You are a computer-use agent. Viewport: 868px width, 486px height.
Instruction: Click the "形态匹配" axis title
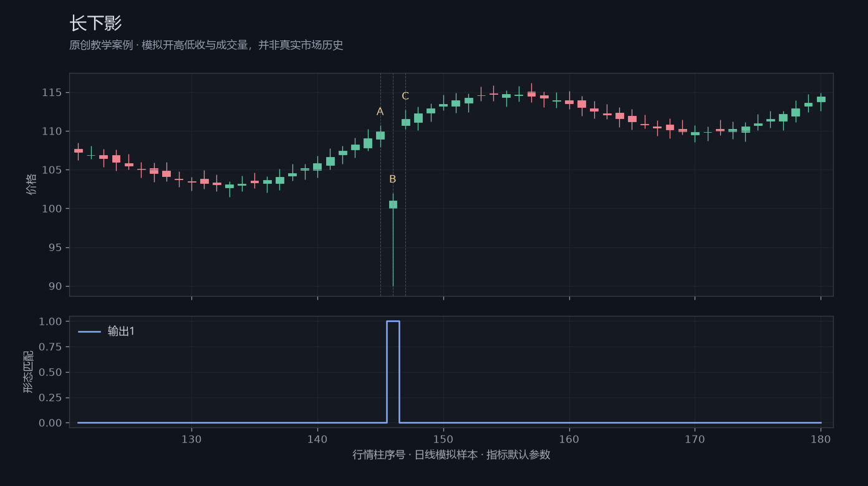point(29,372)
